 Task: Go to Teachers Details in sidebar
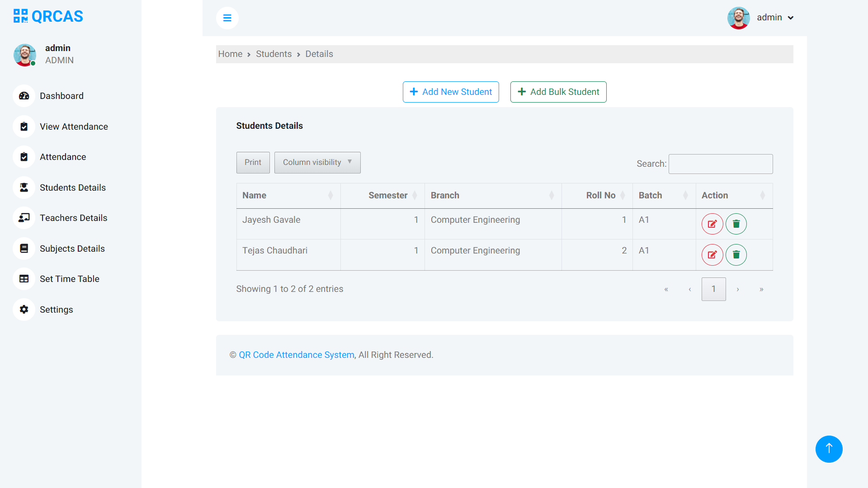[73, 218]
